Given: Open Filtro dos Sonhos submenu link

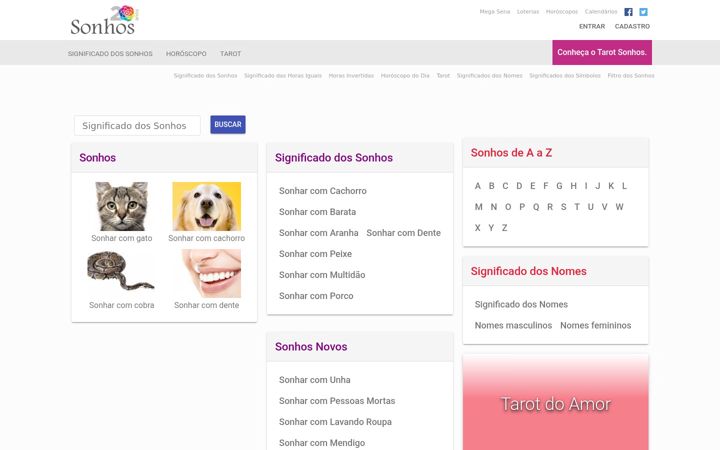Looking at the screenshot, I should 631,76.
